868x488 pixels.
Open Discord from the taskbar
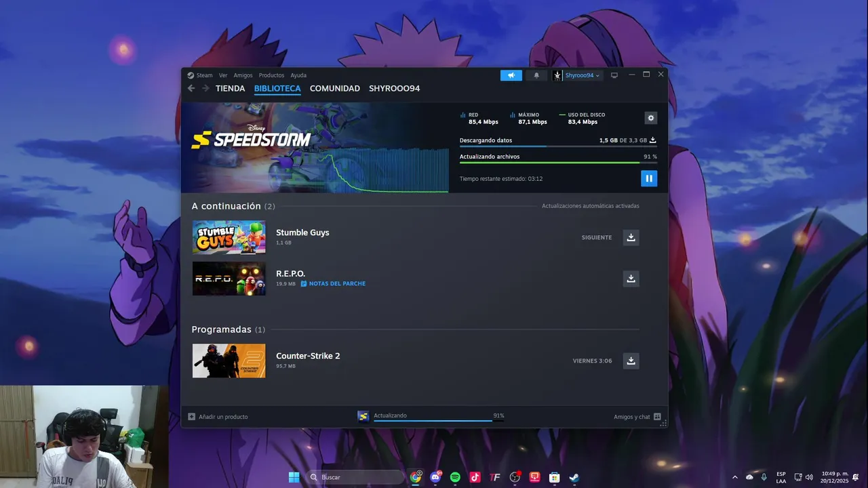pos(435,477)
